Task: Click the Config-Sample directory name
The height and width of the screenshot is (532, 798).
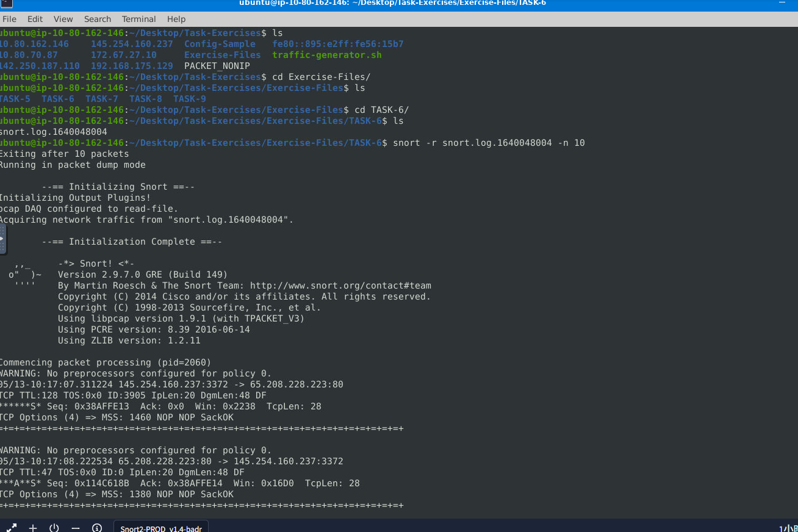Action: (x=220, y=44)
